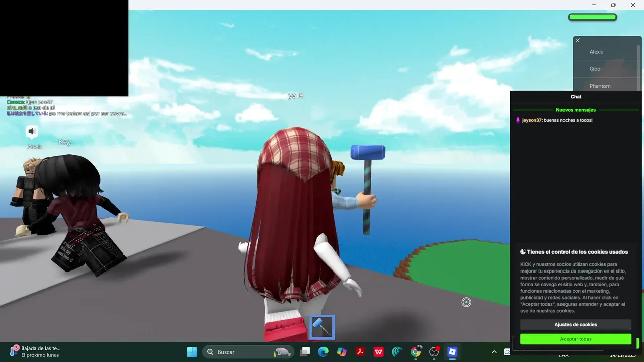
Task: Click the Aceptar todas cookies button
Action: [576, 339]
